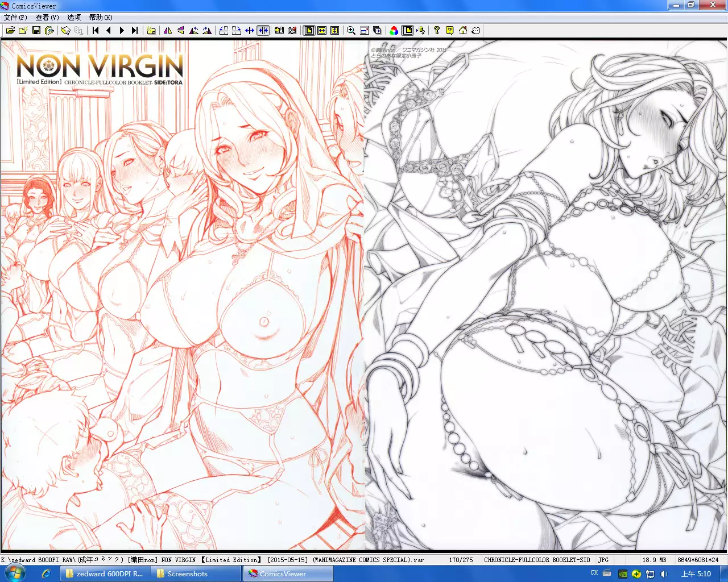Click the open file folder icon
The image size is (728, 582).
coord(10,31)
